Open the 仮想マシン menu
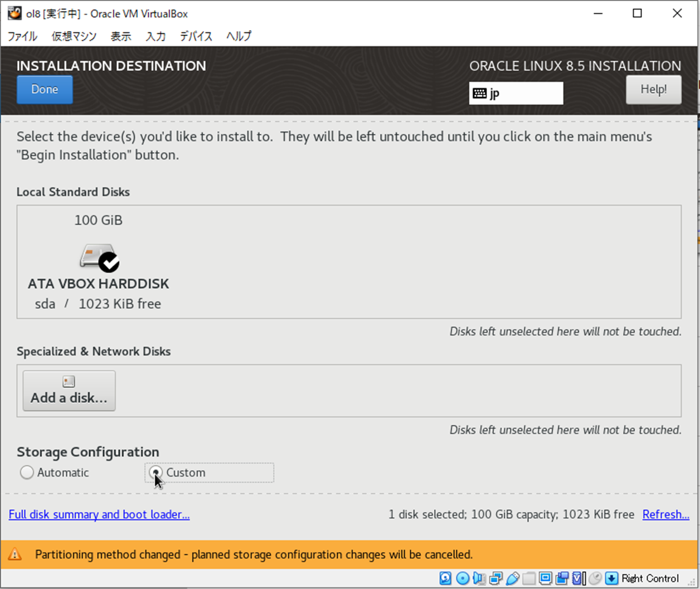Viewport: 700px width, 589px height. tap(74, 36)
